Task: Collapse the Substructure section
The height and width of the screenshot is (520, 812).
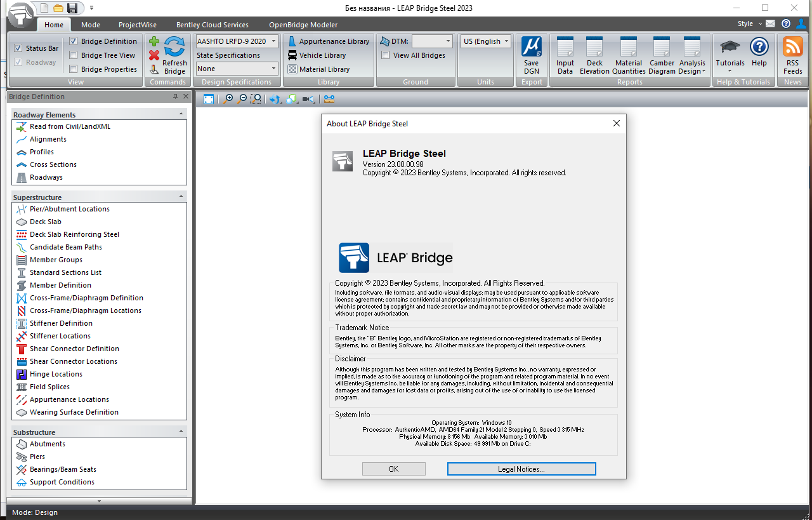Action: pos(181,432)
